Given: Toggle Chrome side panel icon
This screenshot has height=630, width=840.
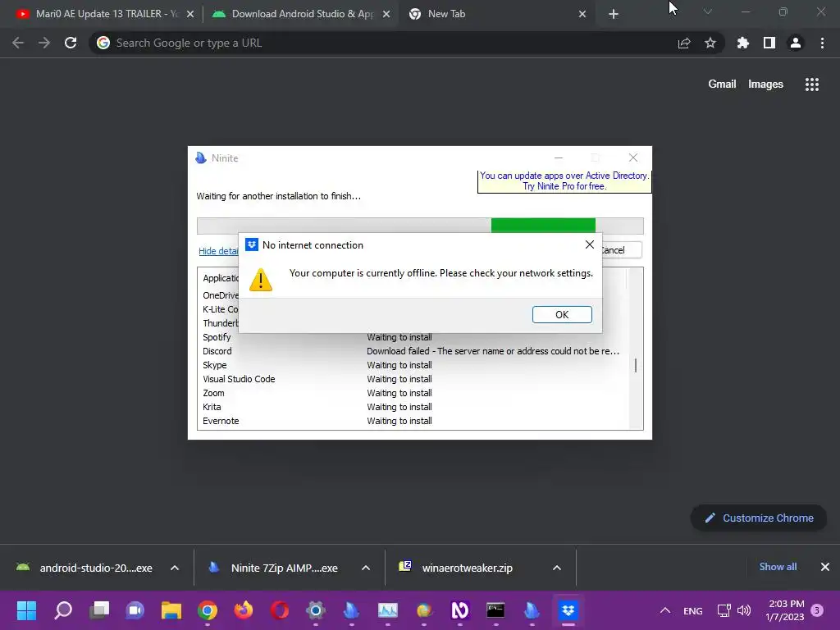Looking at the screenshot, I should coord(769,43).
